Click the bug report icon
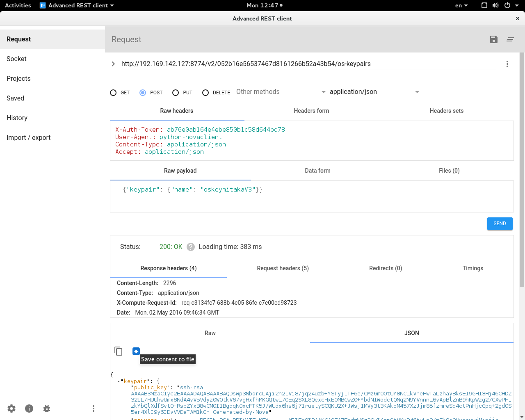Screen dimensions: 525x420 pyautogui.click(x=47, y=409)
